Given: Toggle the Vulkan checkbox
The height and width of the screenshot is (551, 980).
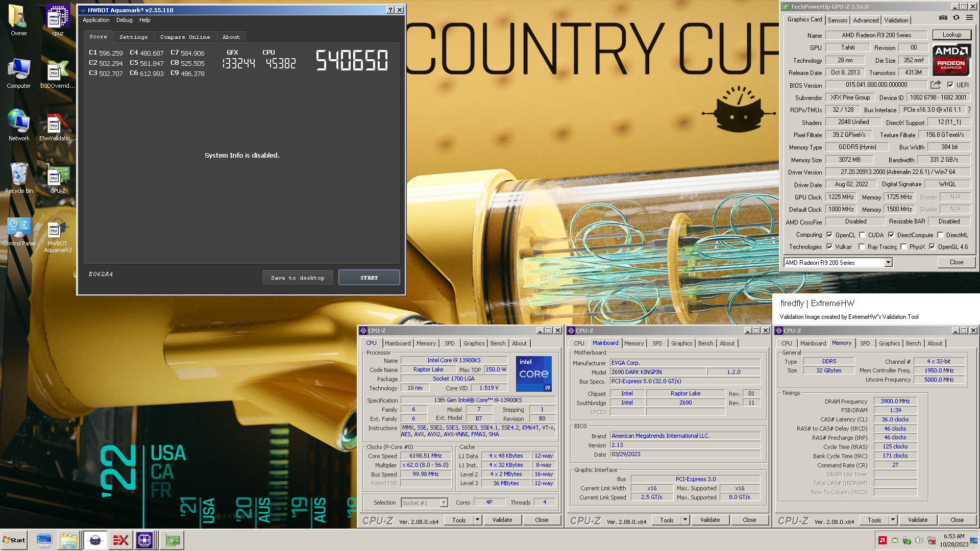Looking at the screenshot, I should [829, 247].
